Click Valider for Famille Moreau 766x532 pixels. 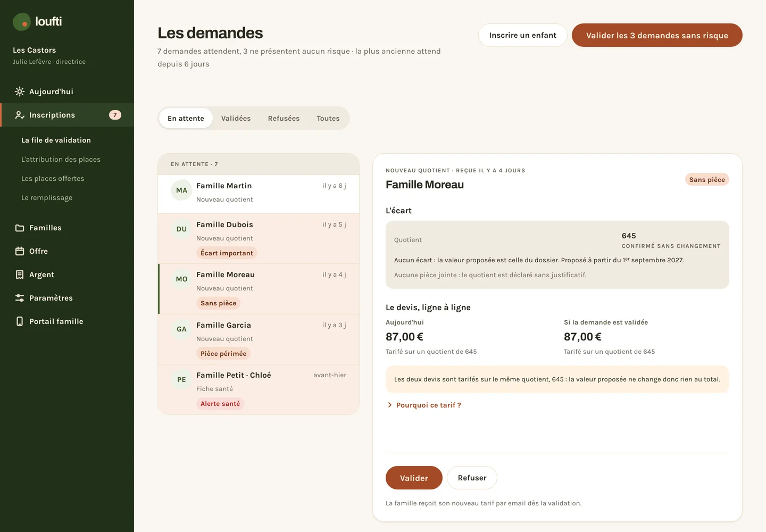click(x=414, y=478)
